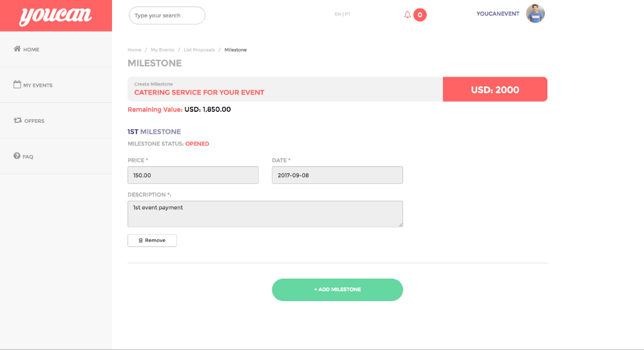The image size is (644, 350).
Task: Go to My Events breadcrumb
Action: coord(162,50)
